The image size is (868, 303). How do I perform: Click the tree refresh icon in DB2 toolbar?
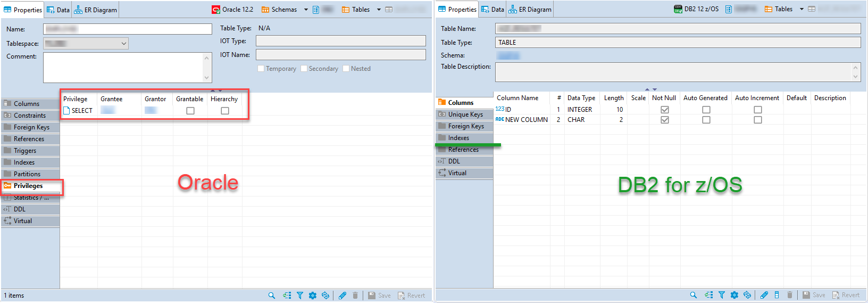tap(709, 295)
